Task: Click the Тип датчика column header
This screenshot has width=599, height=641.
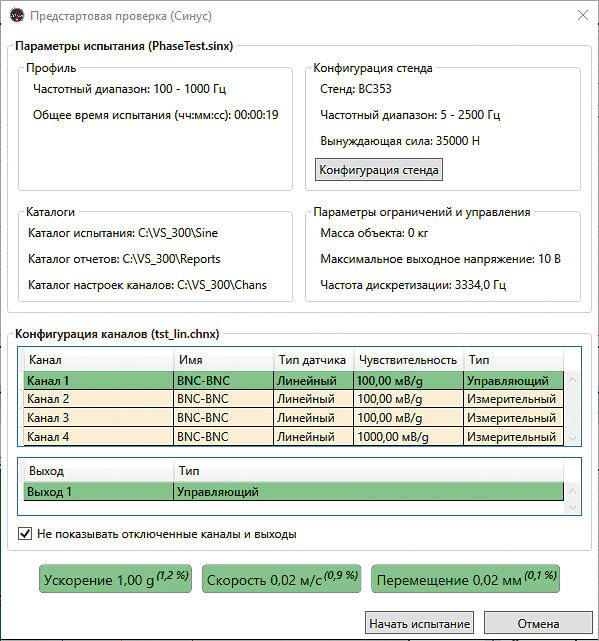Action: pyautogui.click(x=313, y=360)
